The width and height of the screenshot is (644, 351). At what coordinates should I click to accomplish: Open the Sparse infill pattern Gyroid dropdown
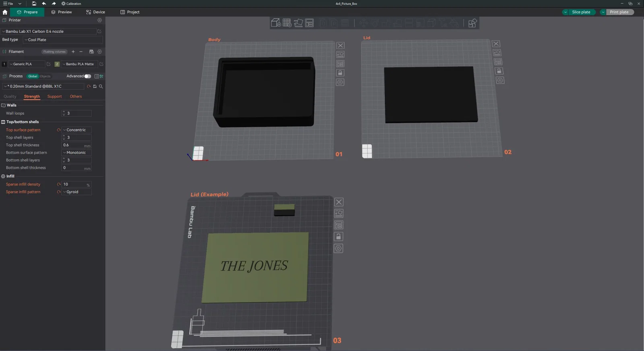coord(76,192)
